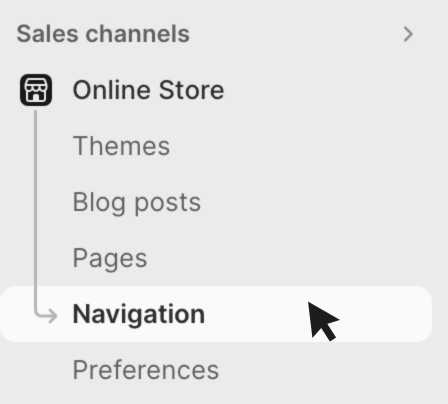Click the Online Store storefront icon
Viewport: 448px width, 404px height.
(36, 90)
